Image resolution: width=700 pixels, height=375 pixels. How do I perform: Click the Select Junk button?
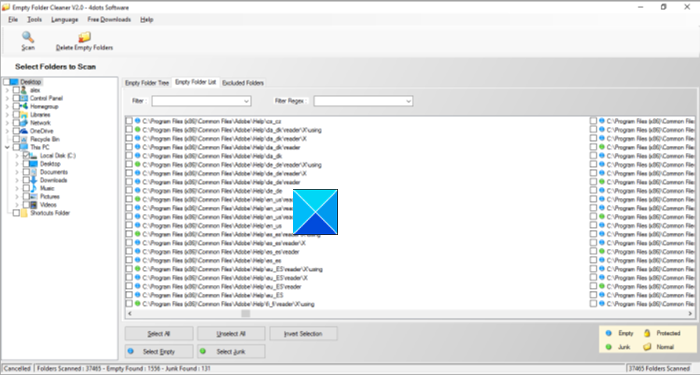tap(231, 351)
